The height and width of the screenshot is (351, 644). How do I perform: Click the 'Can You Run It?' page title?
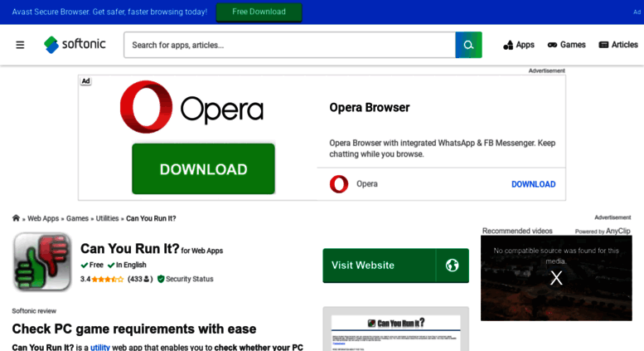click(130, 248)
